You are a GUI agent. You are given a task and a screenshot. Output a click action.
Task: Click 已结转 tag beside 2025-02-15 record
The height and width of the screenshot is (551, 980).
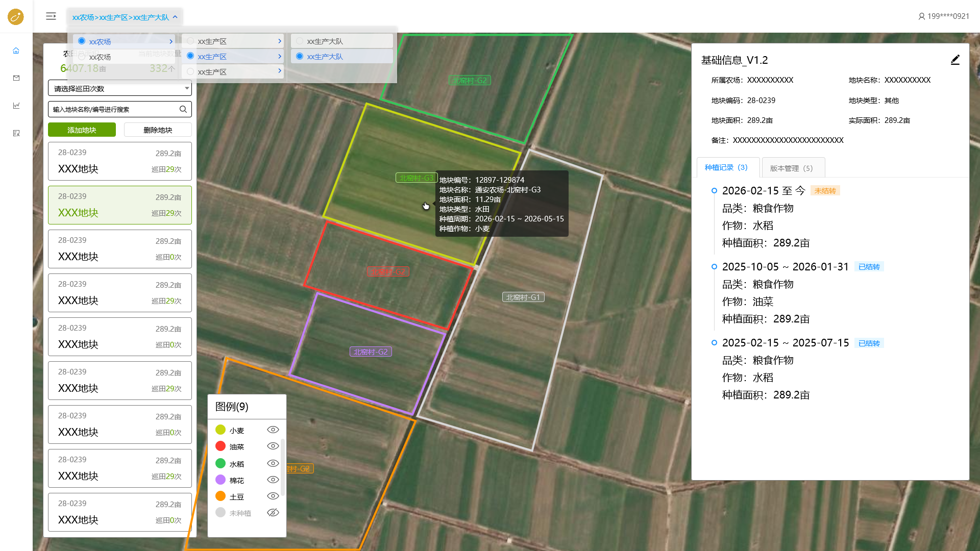tap(869, 343)
